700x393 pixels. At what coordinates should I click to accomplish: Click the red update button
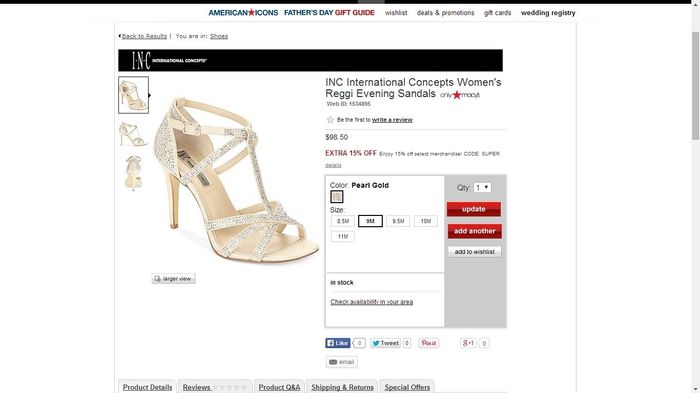pos(474,209)
